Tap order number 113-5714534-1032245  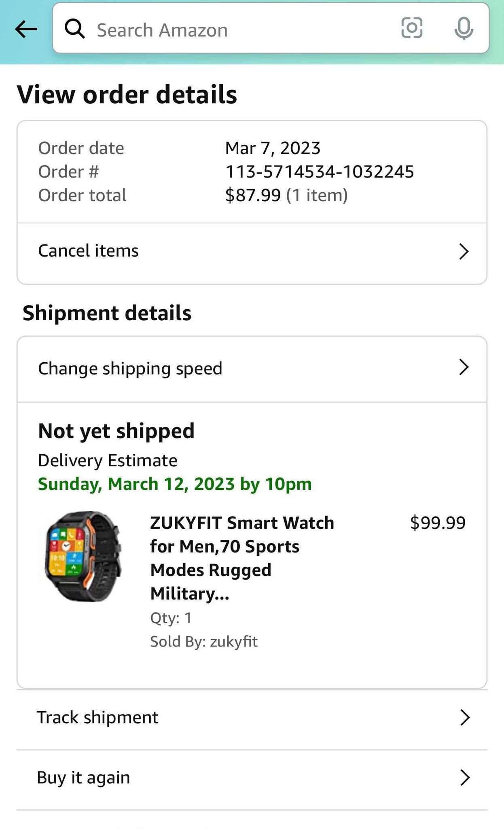coord(320,172)
